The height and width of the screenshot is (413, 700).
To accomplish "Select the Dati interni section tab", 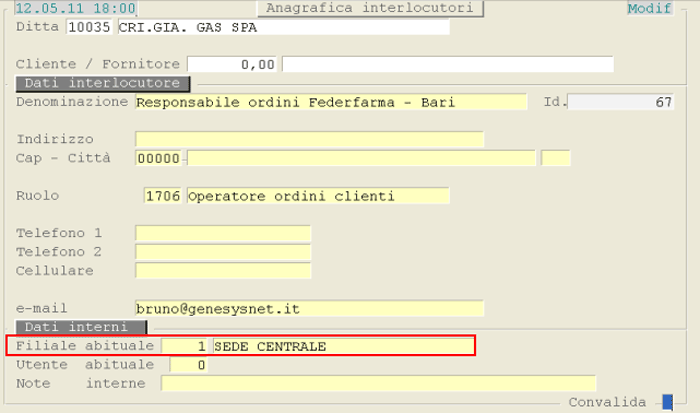I will point(82,327).
